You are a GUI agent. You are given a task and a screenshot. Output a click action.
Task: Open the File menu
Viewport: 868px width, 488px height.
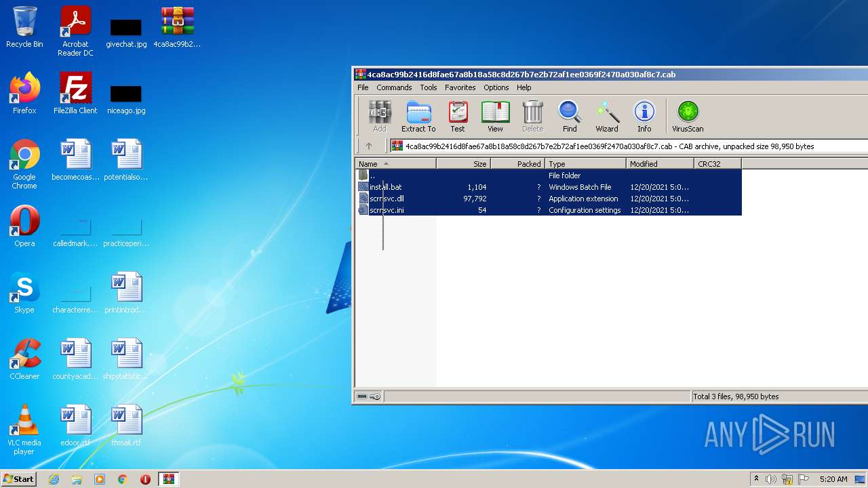coord(363,87)
